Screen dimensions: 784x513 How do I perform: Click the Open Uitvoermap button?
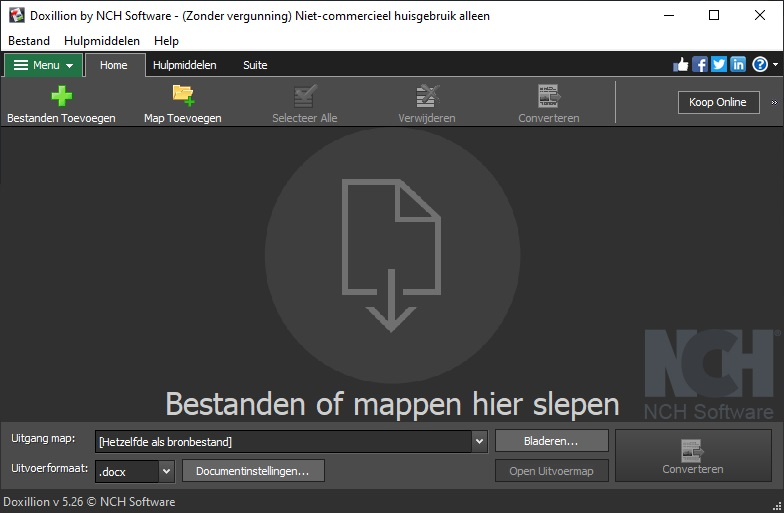552,471
